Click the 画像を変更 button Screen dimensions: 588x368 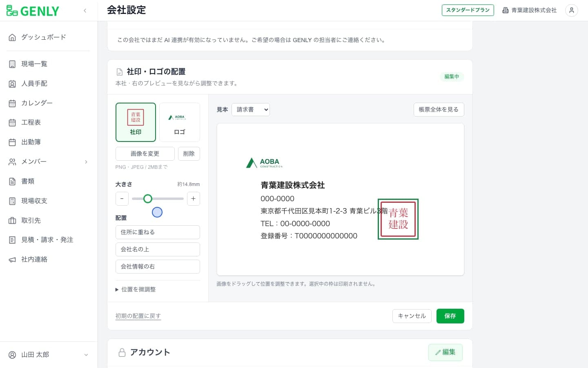coord(145,154)
